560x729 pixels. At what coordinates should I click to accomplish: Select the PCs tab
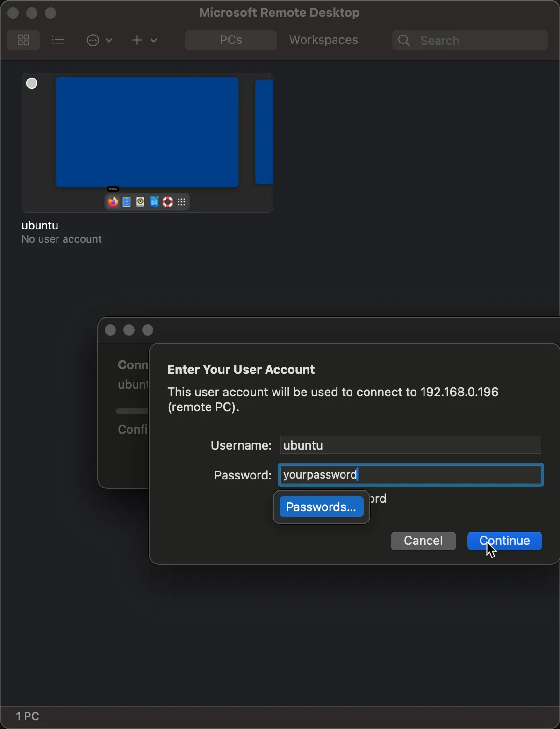tap(231, 40)
